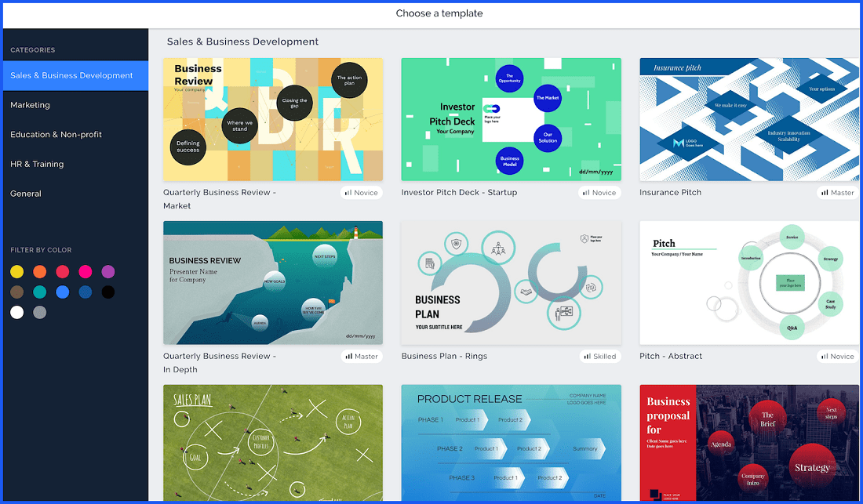Image resolution: width=863 pixels, height=504 pixels.
Task: Filter templates by black color
Action: 108,292
